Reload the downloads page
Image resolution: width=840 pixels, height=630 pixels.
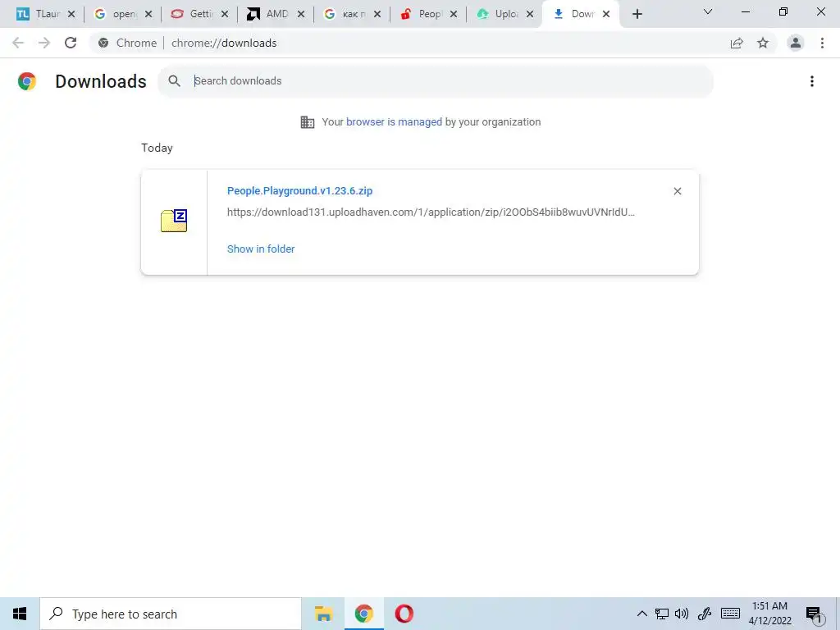[x=71, y=43]
